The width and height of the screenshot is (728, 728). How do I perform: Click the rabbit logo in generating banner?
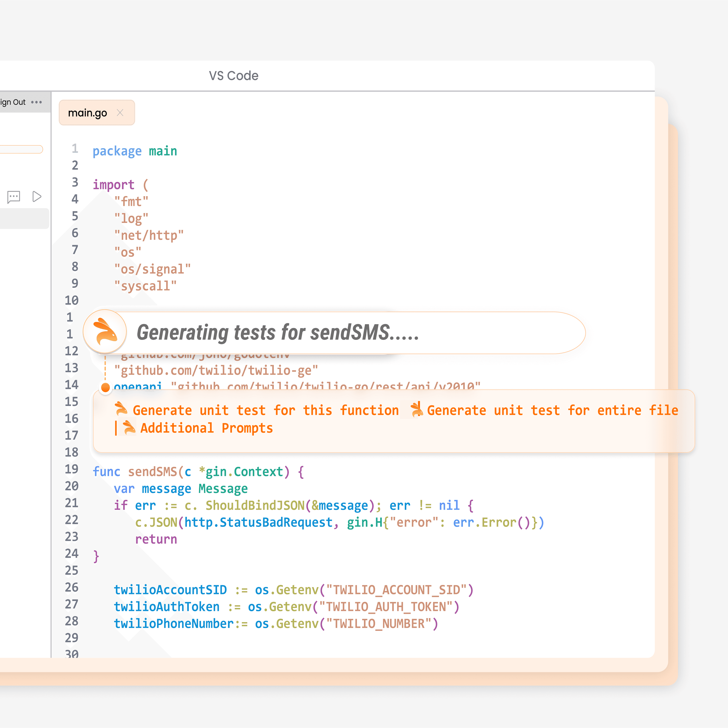105,332
